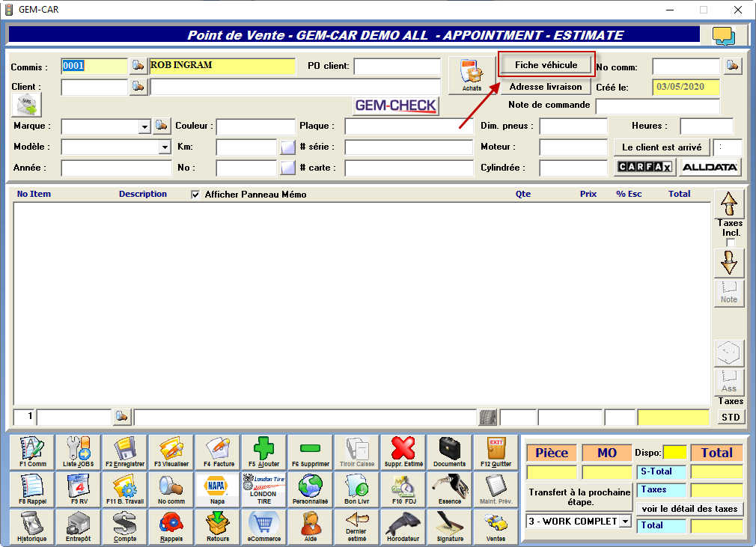Click the F1 Comm icon
Image resolution: width=756 pixels, height=547 pixels.
pos(32,452)
